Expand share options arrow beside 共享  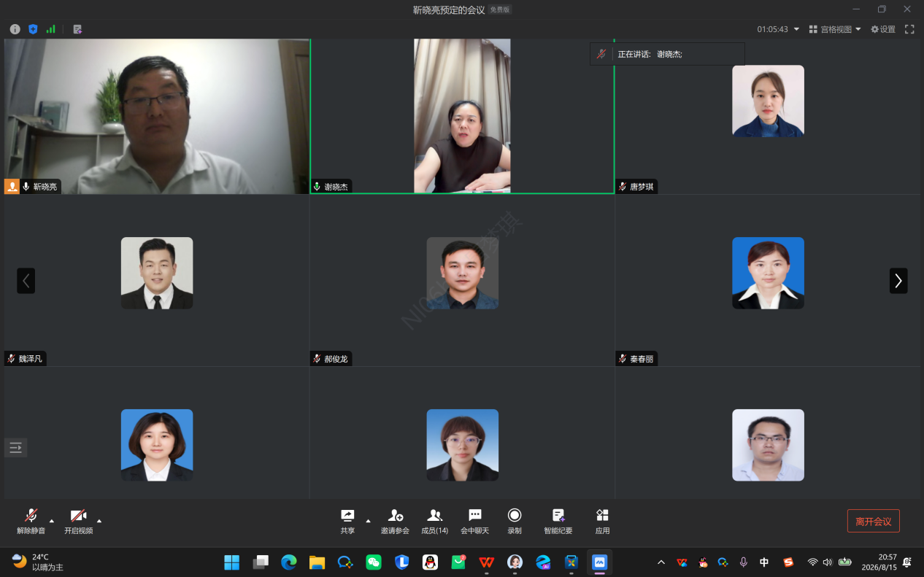368,521
